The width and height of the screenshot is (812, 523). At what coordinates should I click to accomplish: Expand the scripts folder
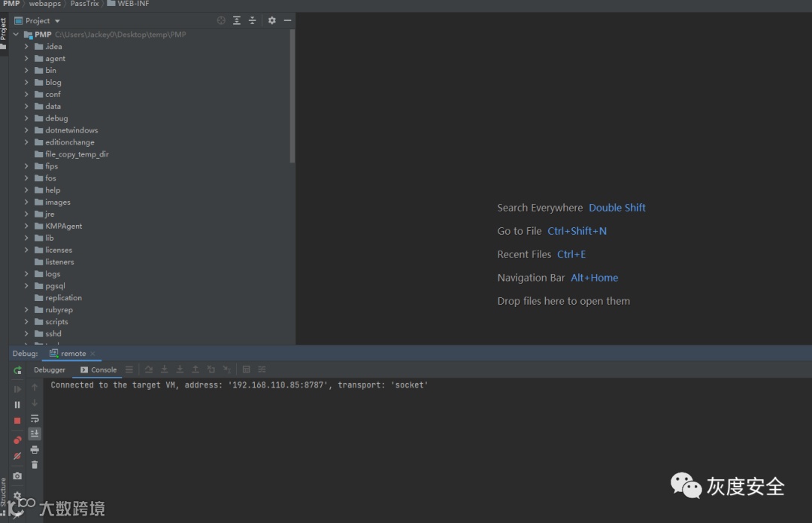click(x=26, y=321)
